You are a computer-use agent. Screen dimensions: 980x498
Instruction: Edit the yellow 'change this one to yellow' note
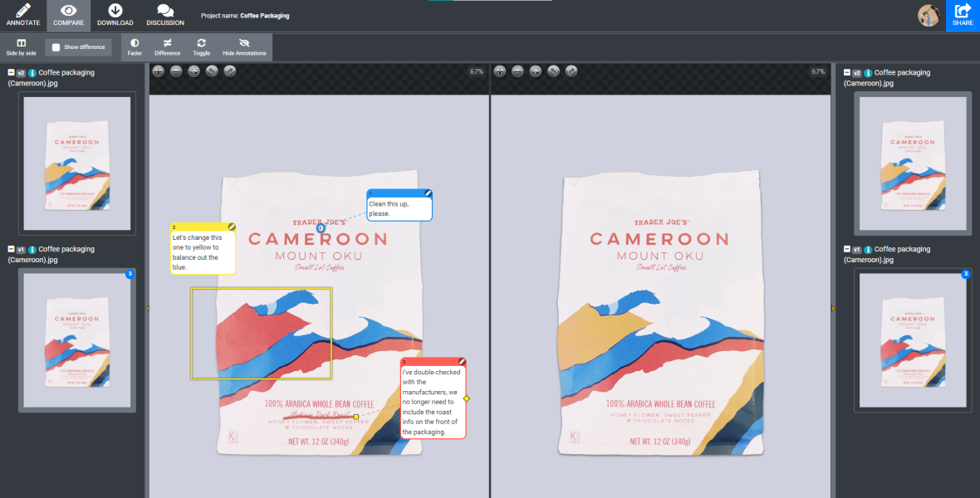[x=232, y=227]
